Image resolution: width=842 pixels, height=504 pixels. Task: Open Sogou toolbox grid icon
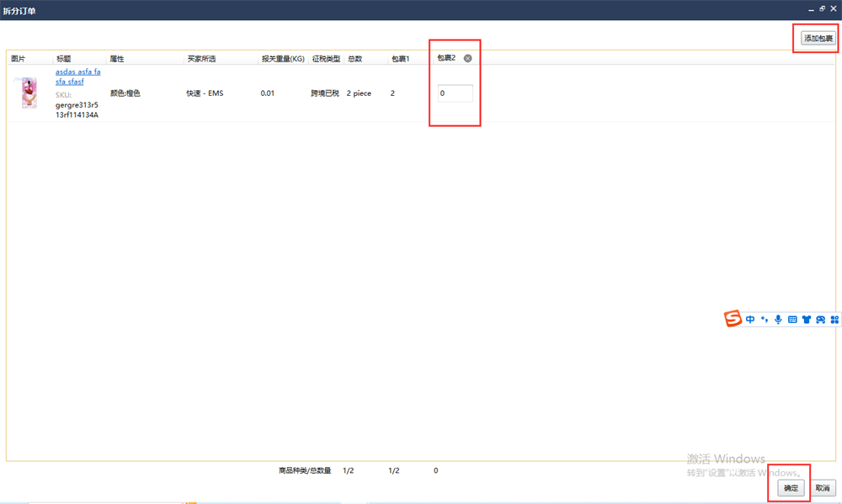click(x=834, y=320)
